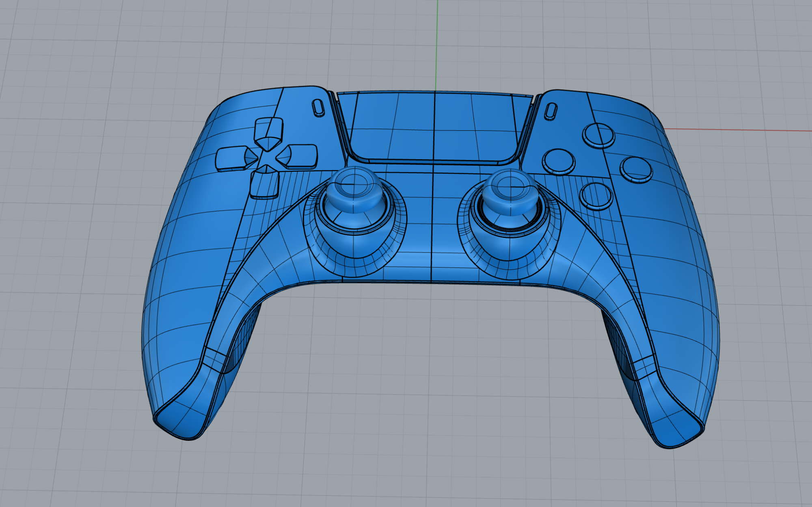Select the small oval button right of touchpad
This screenshot has height=507, width=812.
550,111
